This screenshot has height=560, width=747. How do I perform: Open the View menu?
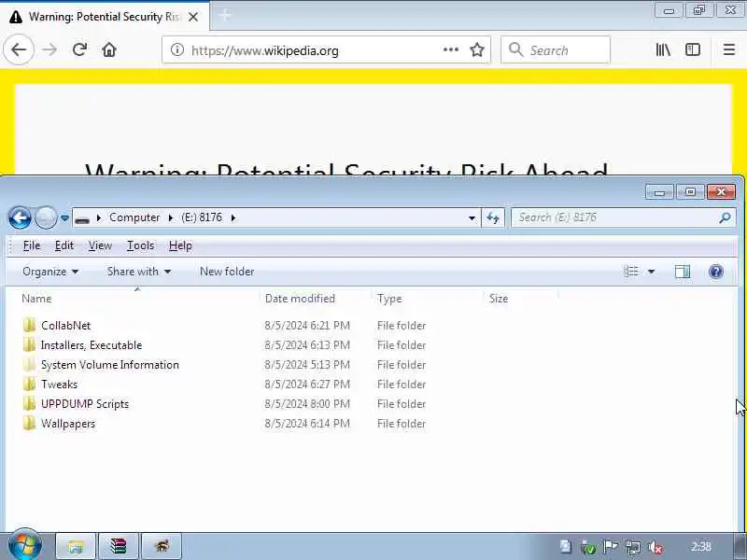pos(100,245)
